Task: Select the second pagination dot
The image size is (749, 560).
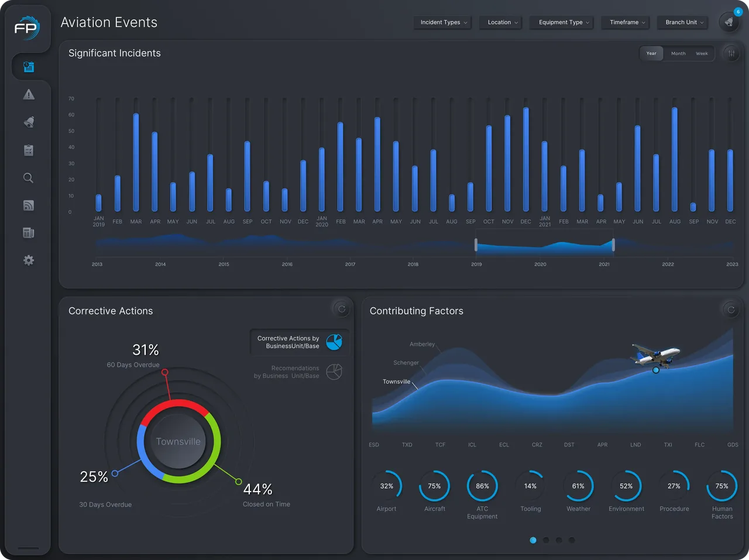Action: tap(546, 540)
